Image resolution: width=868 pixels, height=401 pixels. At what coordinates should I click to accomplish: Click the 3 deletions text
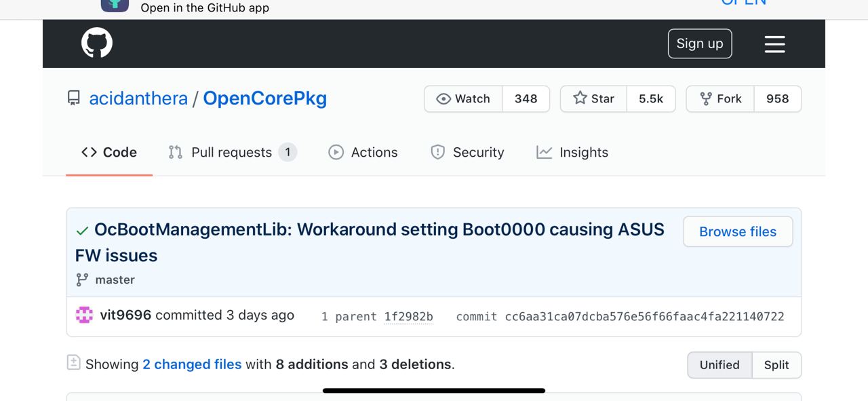pos(415,364)
